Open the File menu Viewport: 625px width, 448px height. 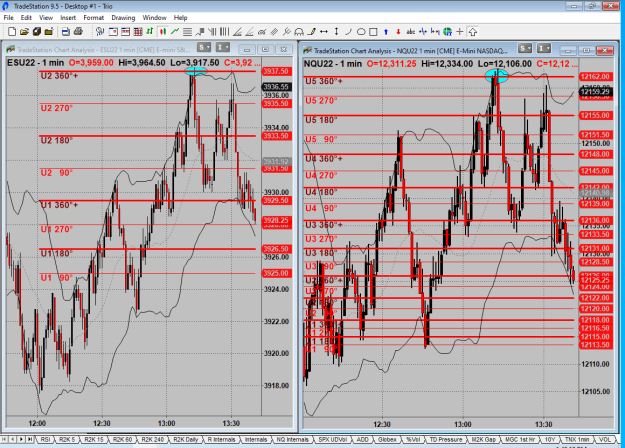(8, 18)
